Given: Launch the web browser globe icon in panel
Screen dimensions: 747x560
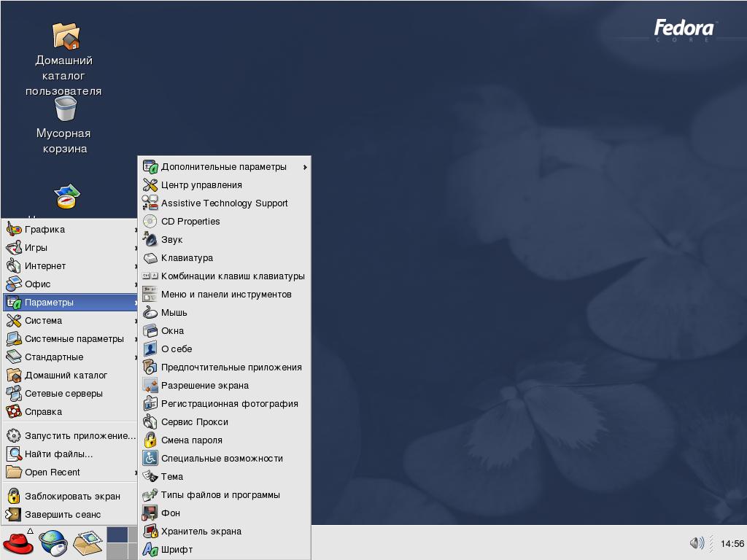Looking at the screenshot, I should coord(53,543).
